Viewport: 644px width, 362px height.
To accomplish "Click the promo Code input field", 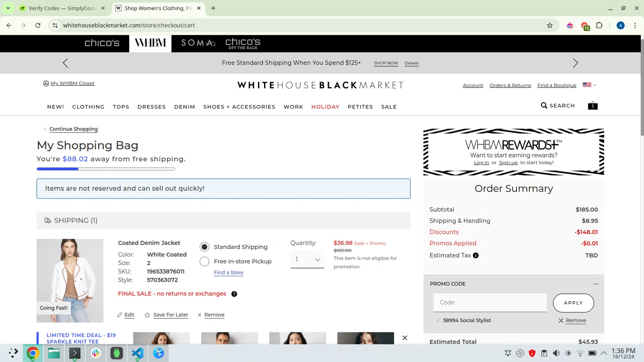I will tap(490, 303).
